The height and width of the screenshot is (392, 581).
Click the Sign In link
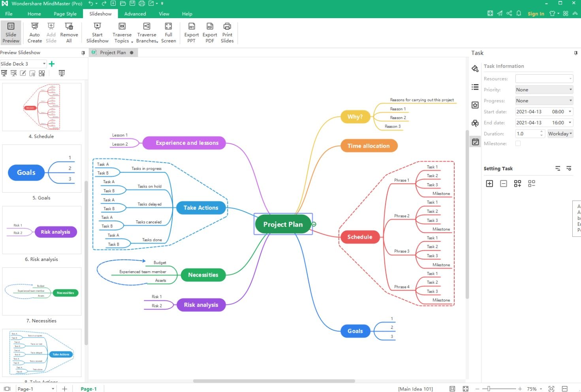[x=536, y=13]
